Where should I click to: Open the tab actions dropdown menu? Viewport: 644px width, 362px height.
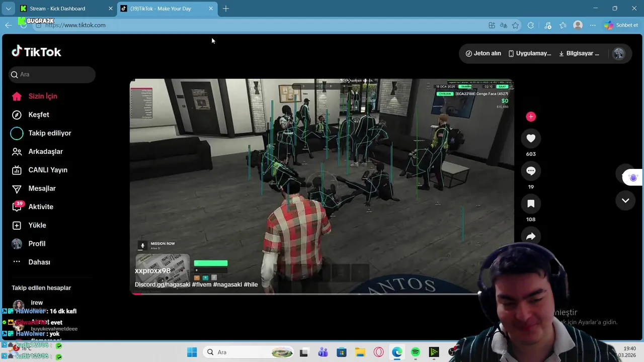(8, 9)
